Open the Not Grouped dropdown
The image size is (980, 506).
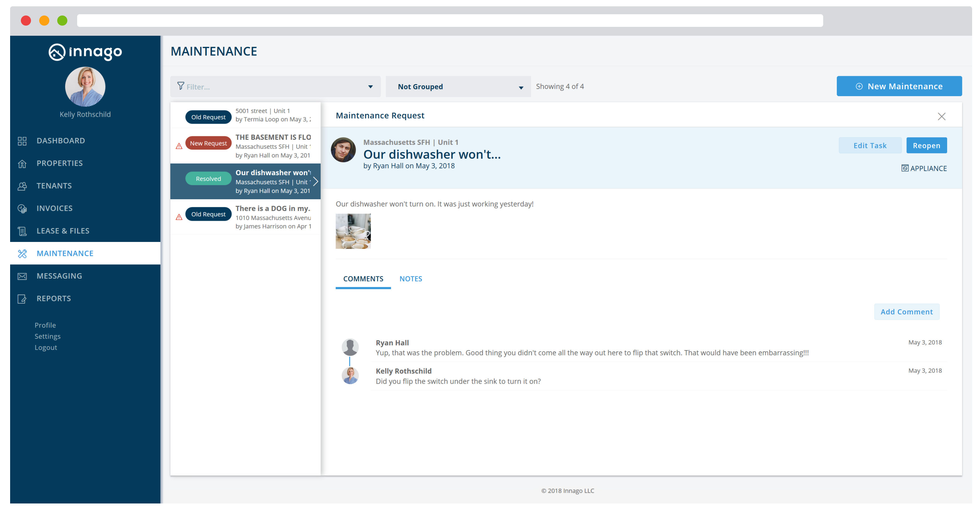[458, 87]
